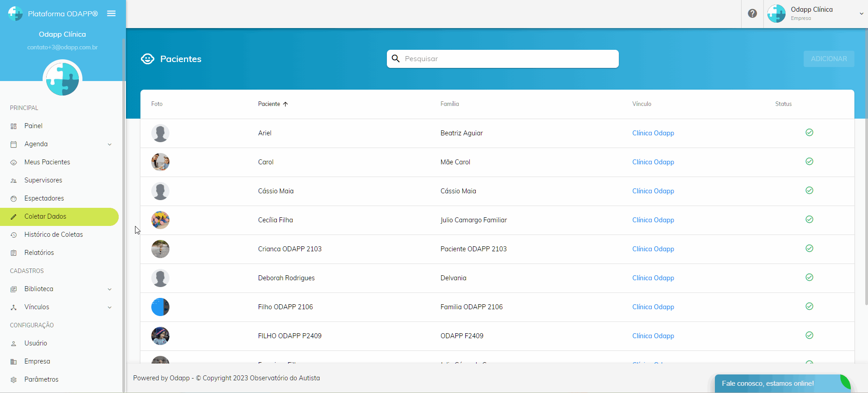Click the Relatórios clipboard icon
868x393 pixels.
click(14, 253)
